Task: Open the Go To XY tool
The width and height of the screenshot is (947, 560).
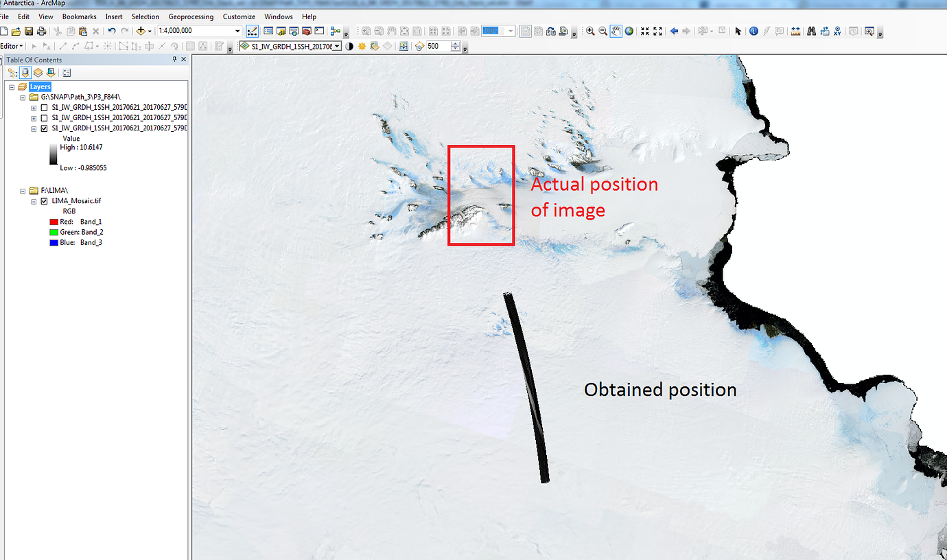Action: 837,30
